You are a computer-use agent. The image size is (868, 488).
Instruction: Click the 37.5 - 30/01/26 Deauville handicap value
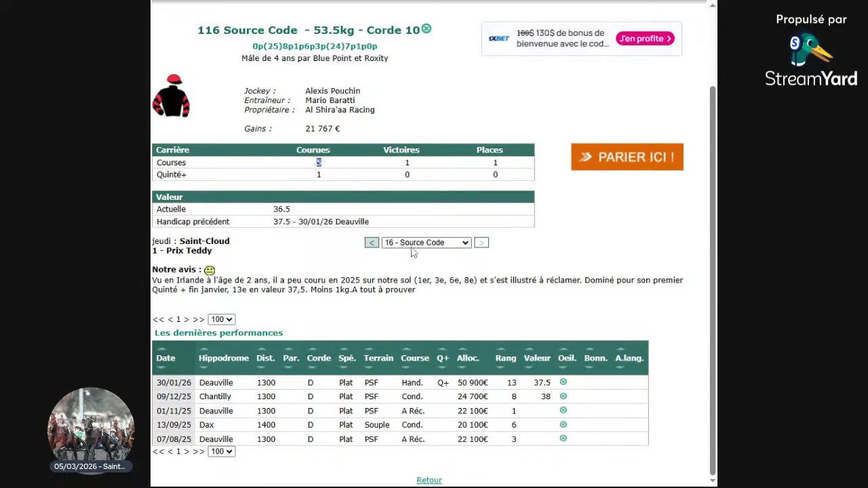point(321,222)
